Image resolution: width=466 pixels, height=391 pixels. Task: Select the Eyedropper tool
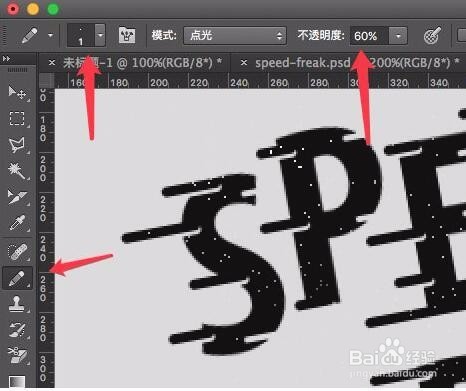pos(17,223)
